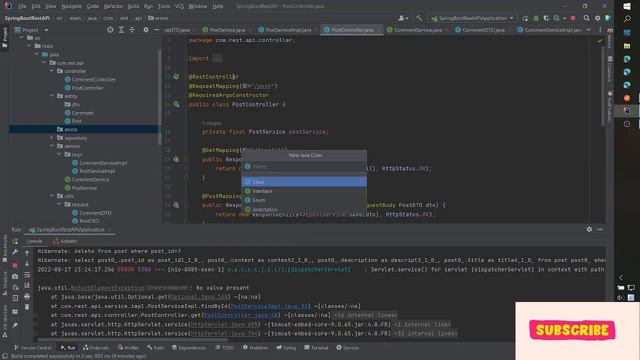
Task: Click the build hammer icon in toolbar
Action: point(419,18)
